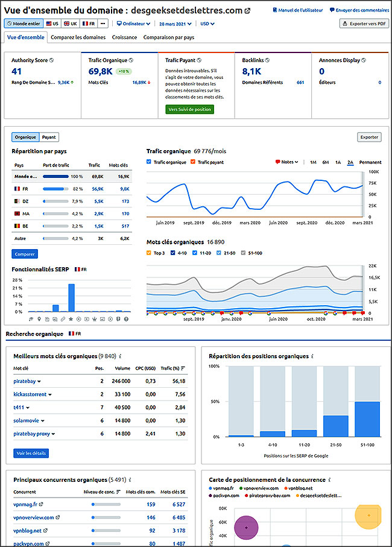Open vpnblog.net external link icon
The width and height of the screenshot is (392, 547).
coord(45,531)
